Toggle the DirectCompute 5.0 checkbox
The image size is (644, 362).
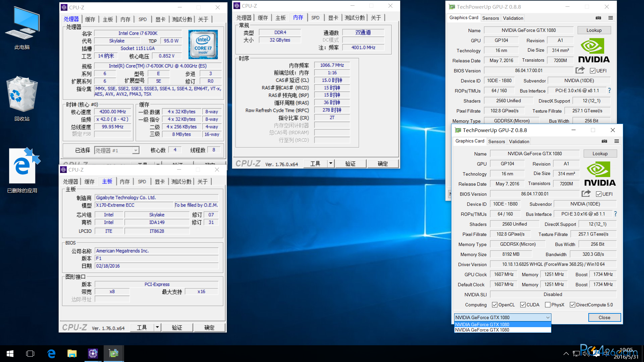tap(573, 305)
